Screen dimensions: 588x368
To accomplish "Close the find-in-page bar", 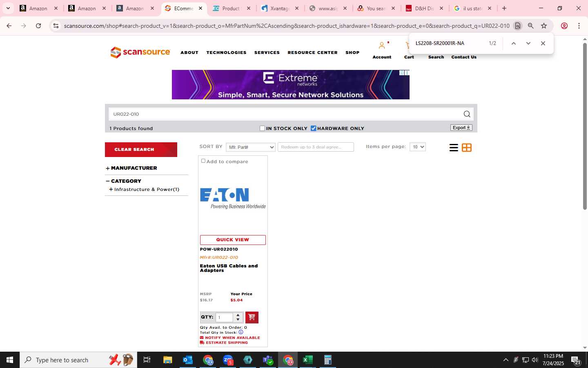I will tap(543, 43).
